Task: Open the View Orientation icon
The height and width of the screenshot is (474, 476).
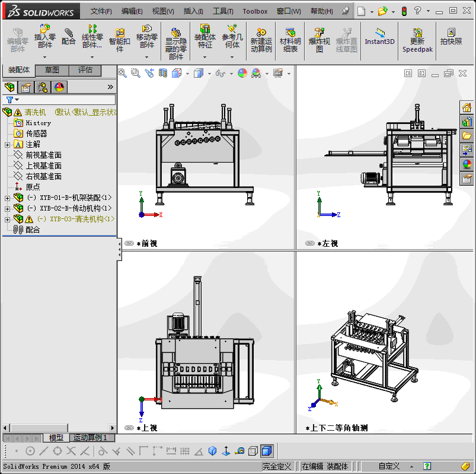Action: click(x=177, y=73)
